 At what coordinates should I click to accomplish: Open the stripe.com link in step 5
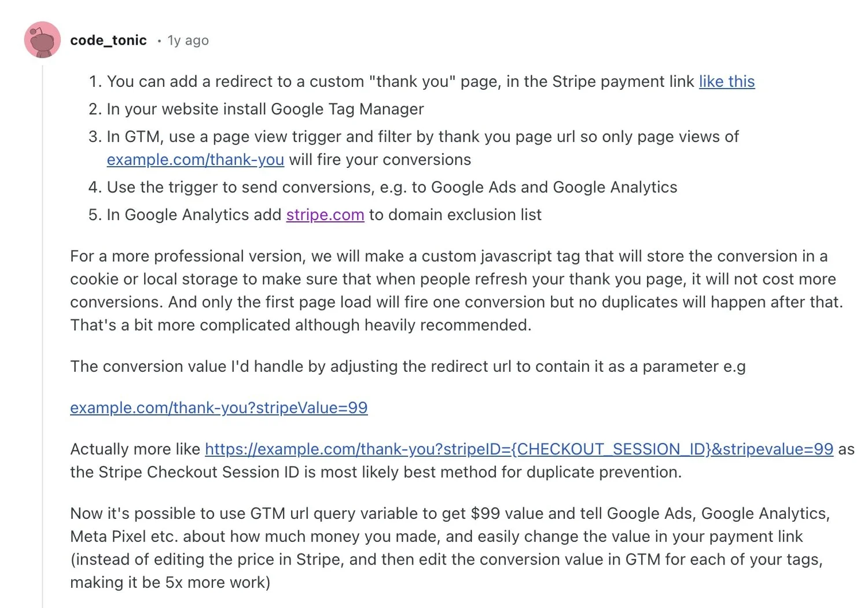[x=325, y=215]
